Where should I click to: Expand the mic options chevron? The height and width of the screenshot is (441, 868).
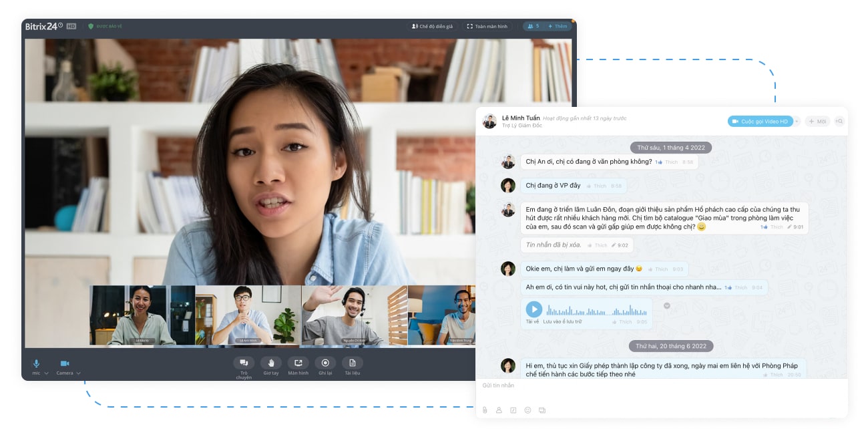(47, 374)
